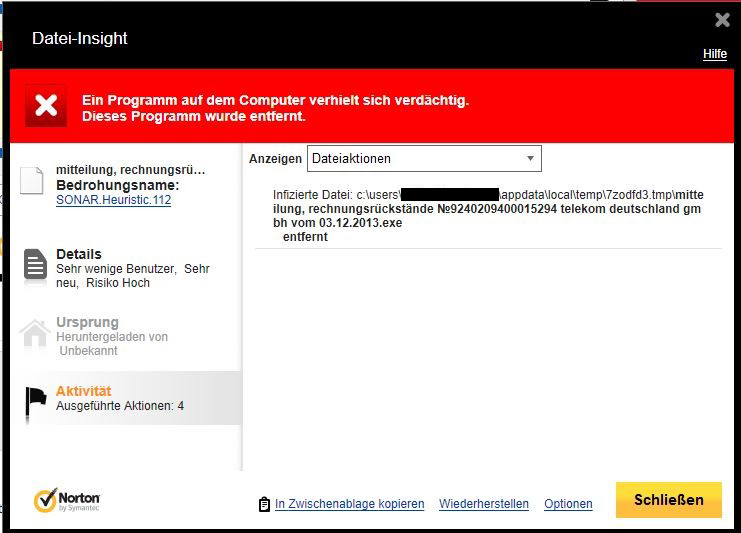This screenshot has width=741, height=533.
Task: Click the Ursprung house icon
Action: (35, 333)
